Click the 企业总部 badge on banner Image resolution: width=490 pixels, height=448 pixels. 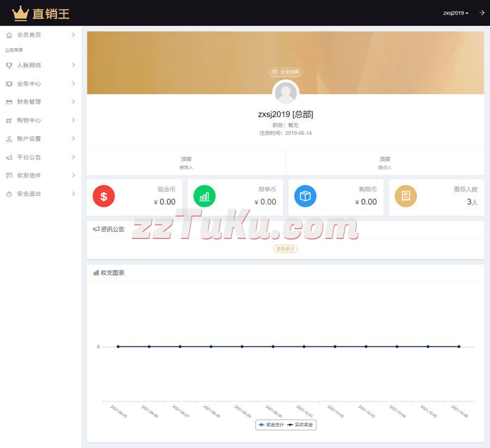click(x=285, y=72)
